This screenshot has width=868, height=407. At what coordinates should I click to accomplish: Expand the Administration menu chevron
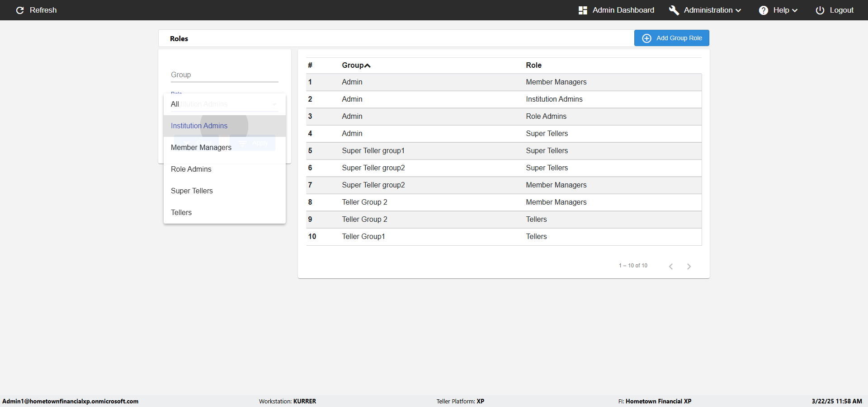(x=738, y=10)
